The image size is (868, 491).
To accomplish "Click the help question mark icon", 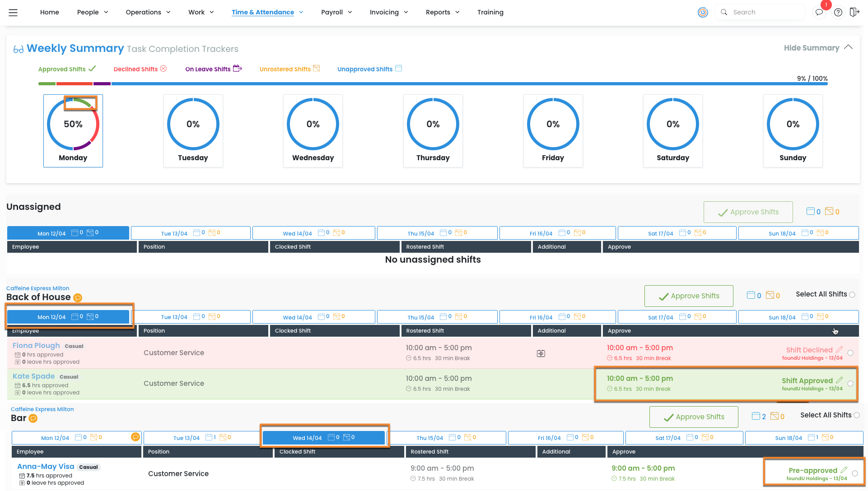I will (x=838, y=12).
